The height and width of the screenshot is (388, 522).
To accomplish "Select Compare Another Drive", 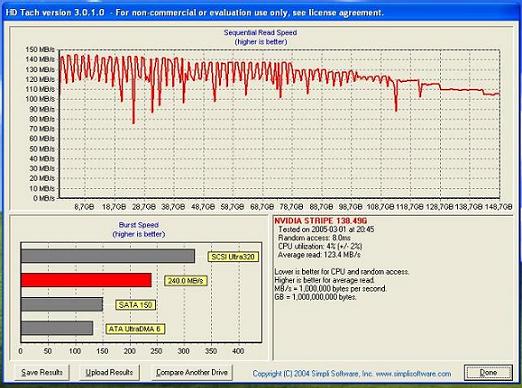I will (x=192, y=372).
